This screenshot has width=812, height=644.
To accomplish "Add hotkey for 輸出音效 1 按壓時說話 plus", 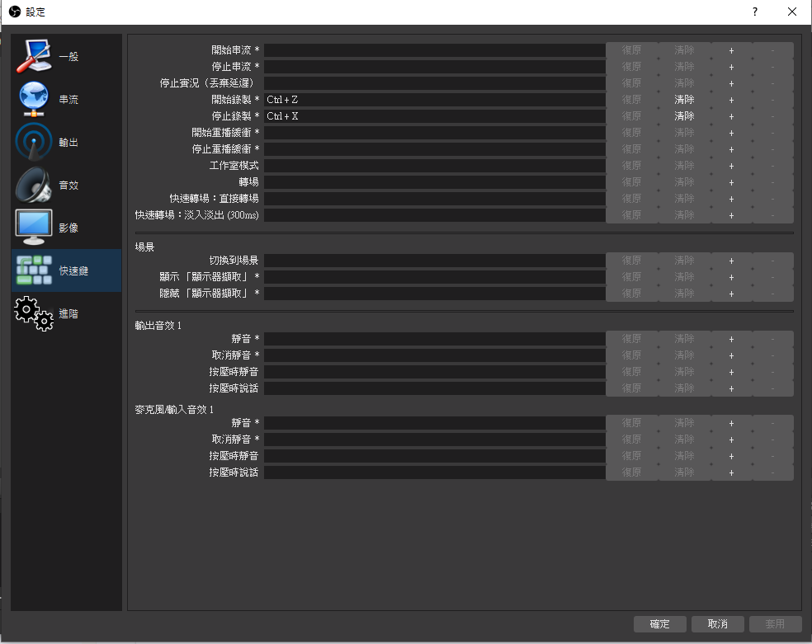I will pyautogui.click(x=731, y=389).
